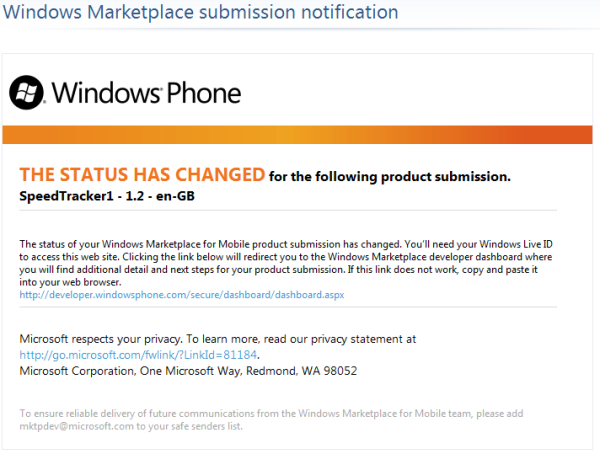Image resolution: width=600 pixels, height=454 pixels.
Task: Click the divider line below the dashboard link
Action: pos(288,307)
